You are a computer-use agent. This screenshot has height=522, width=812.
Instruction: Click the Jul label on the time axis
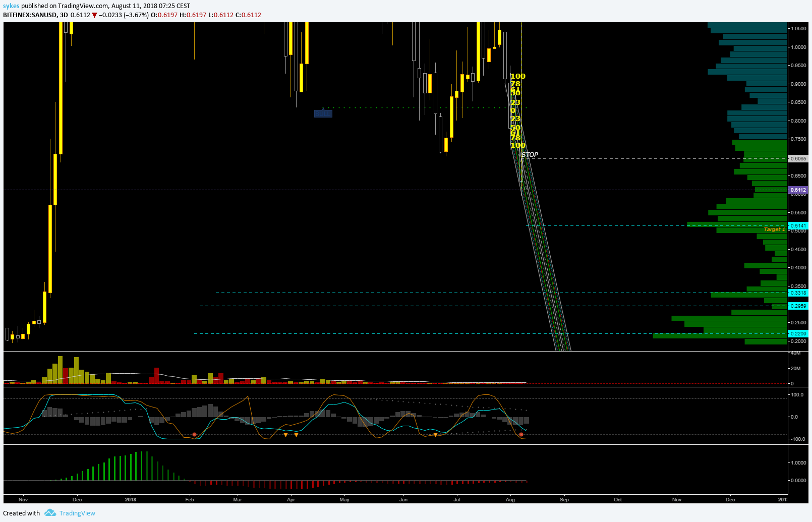pos(457,500)
